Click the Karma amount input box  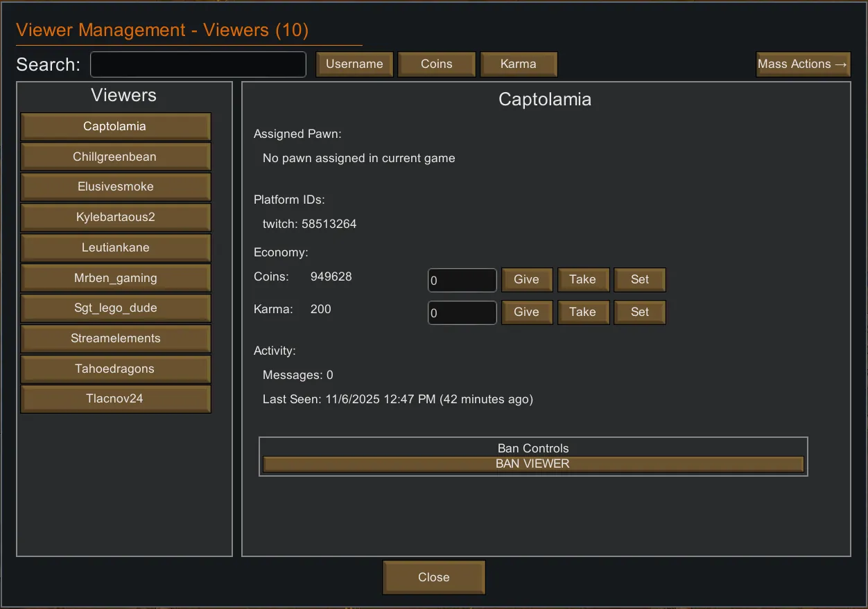pos(462,312)
